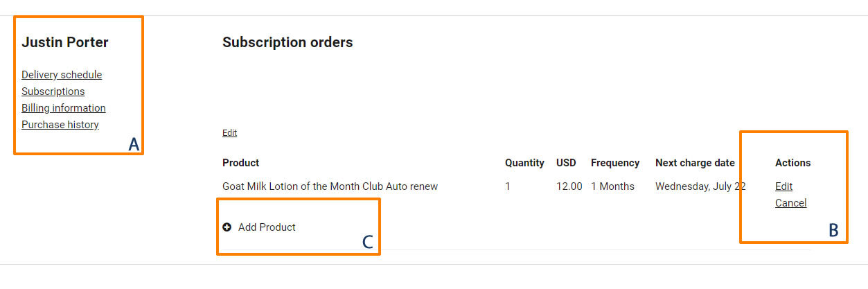The height and width of the screenshot is (289, 868).
Task: Click the Add Product text label
Action: coord(267,227)
